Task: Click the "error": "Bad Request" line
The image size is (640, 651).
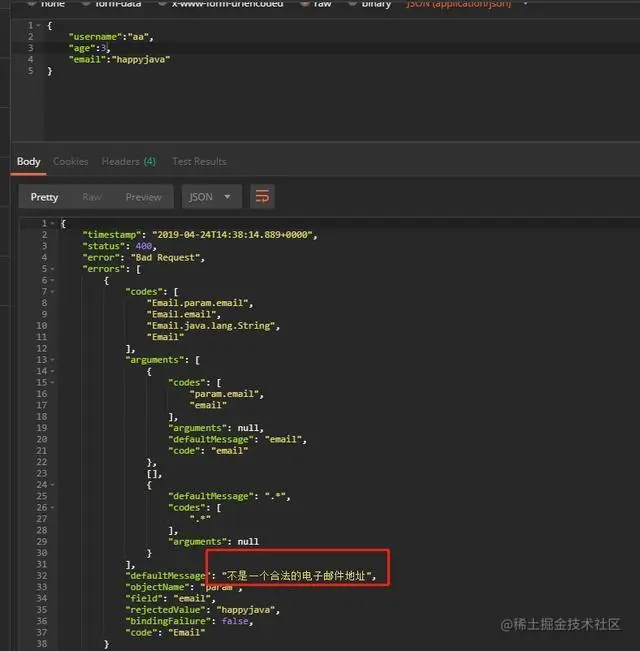Action: (144, 258)
